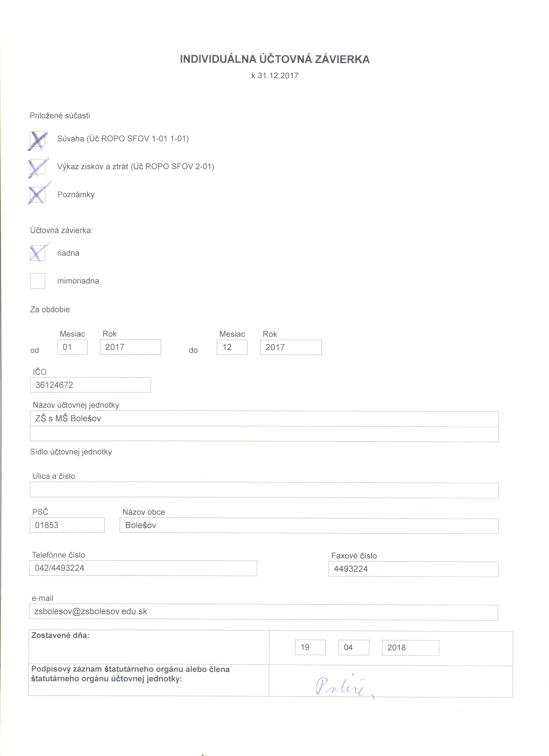Click the Zostavené dňa day field with 19
Screen dimensions: 549x756
coord(310,647)
